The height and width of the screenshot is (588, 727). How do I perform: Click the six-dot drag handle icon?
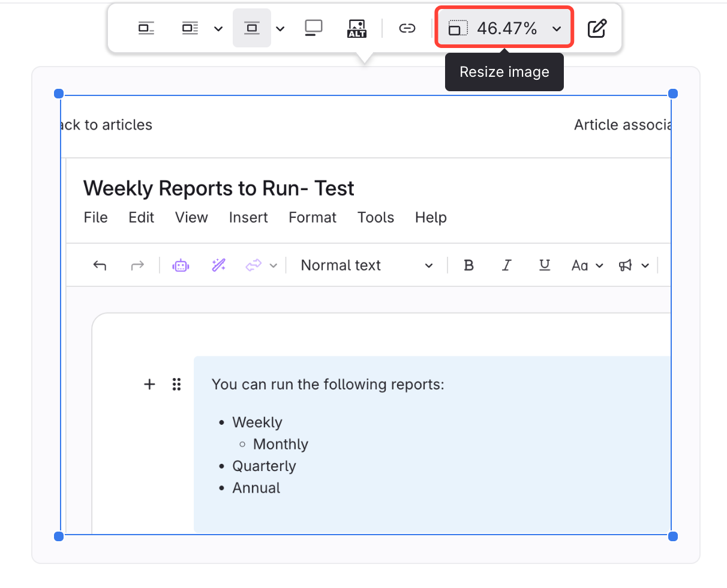(176, 385)
